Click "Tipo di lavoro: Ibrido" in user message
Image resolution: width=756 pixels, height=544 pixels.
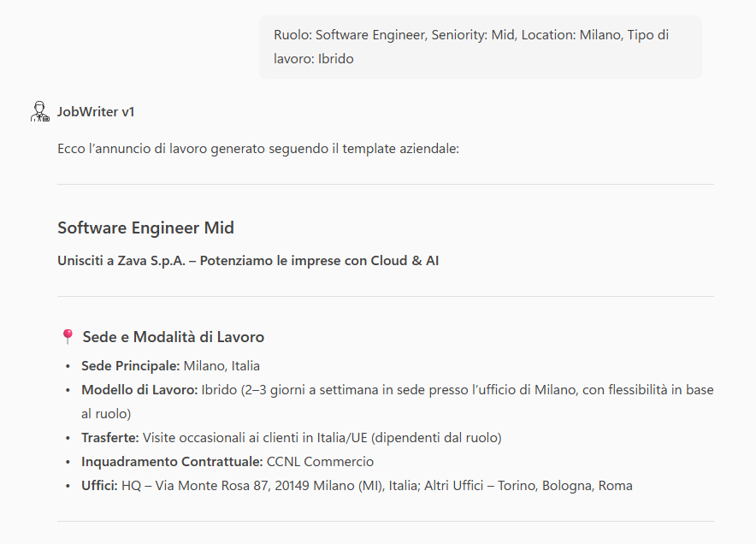[x=313, y=59]
